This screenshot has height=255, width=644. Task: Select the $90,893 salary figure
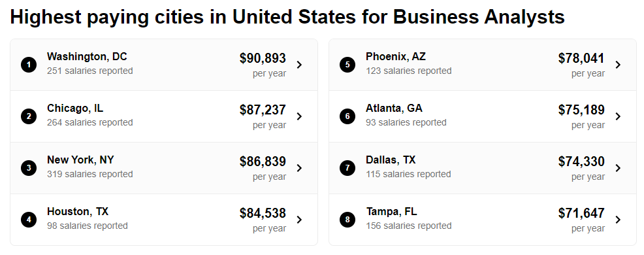tap(263, 58)
